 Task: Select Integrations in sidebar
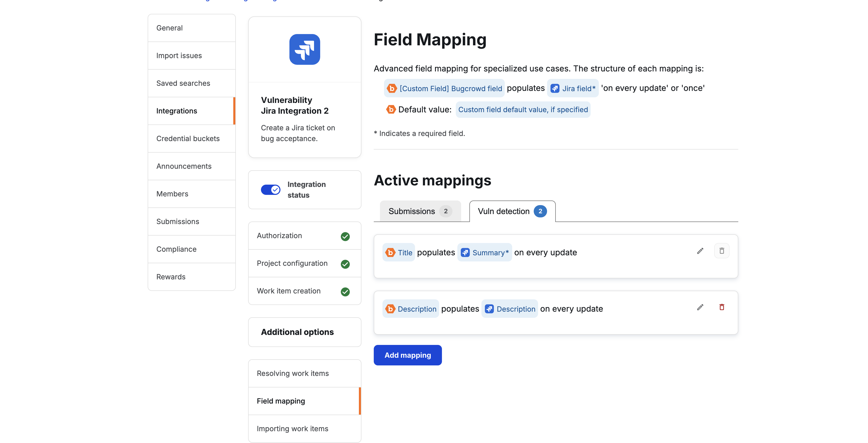[191, 111]
